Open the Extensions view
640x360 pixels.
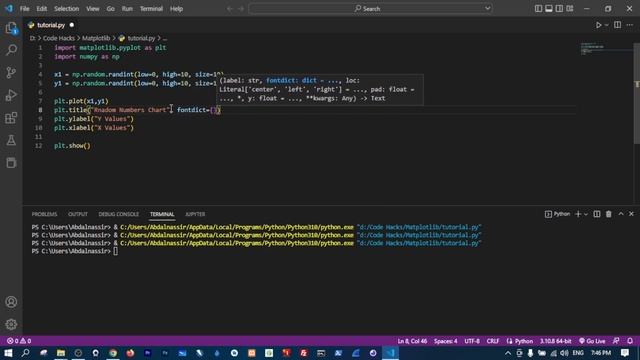tap(11, 118)
